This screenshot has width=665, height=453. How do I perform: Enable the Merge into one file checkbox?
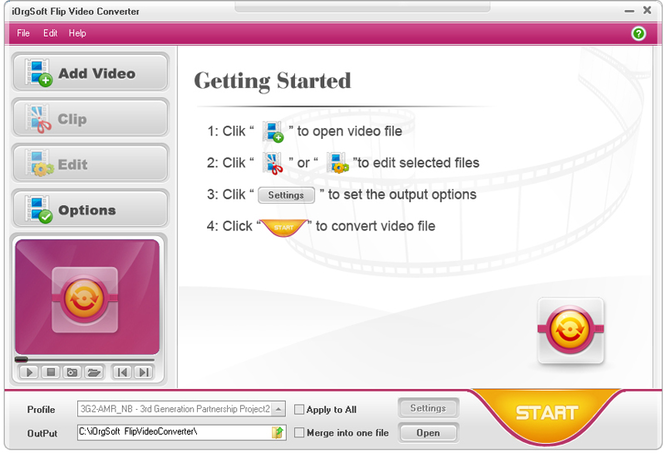299,433
